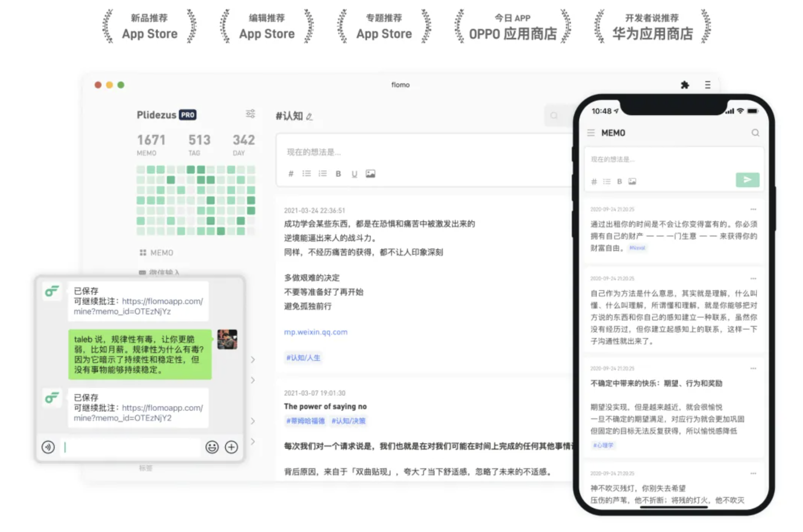803x532 pixels.
Task: Tap the #心理学 tag on phone memo
Action: (603, 445)
